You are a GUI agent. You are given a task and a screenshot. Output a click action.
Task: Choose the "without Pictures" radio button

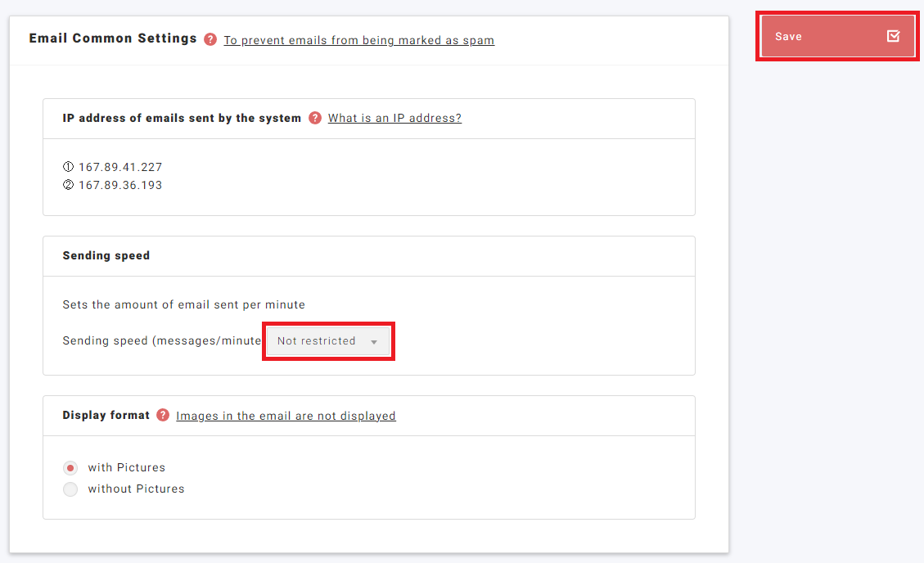pos(70,489)
